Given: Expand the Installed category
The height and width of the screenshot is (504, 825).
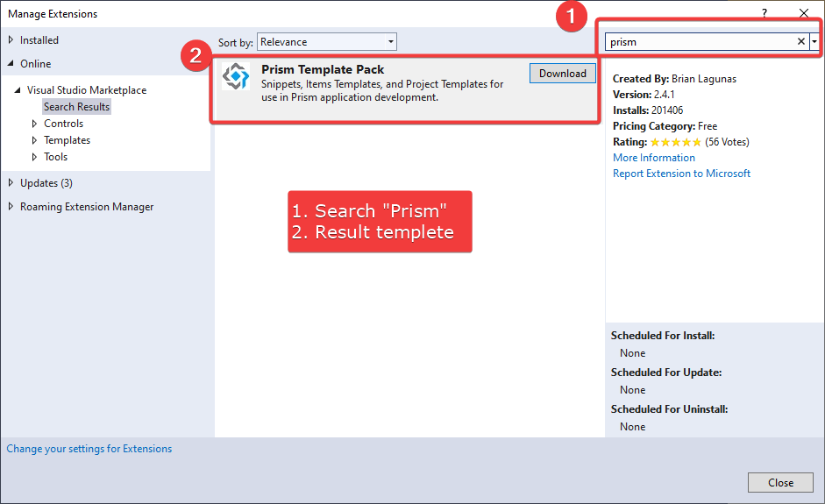Looking at the screenshot, I should [11, 39].
